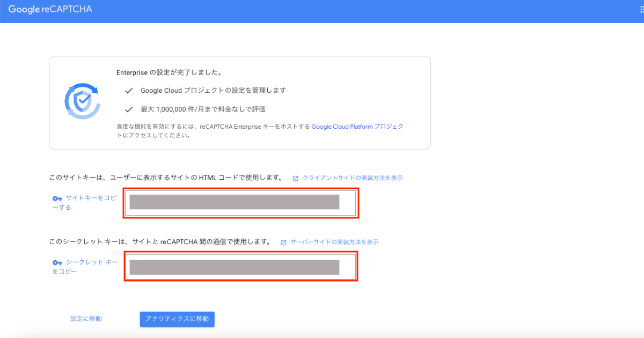Click checkmark next to 最大 1,000,000 件/月
Viewport: 644px width, 338px height.
[x=129, y=109]
